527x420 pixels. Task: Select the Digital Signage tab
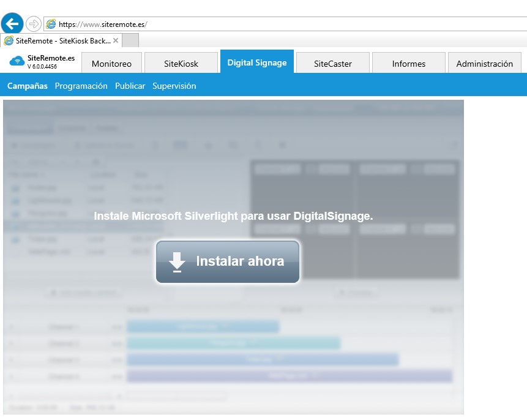tap(257, 62)
